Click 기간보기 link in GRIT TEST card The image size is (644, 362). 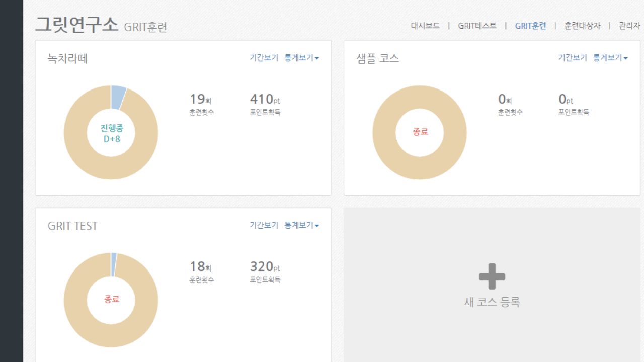[x=264, y=225]
